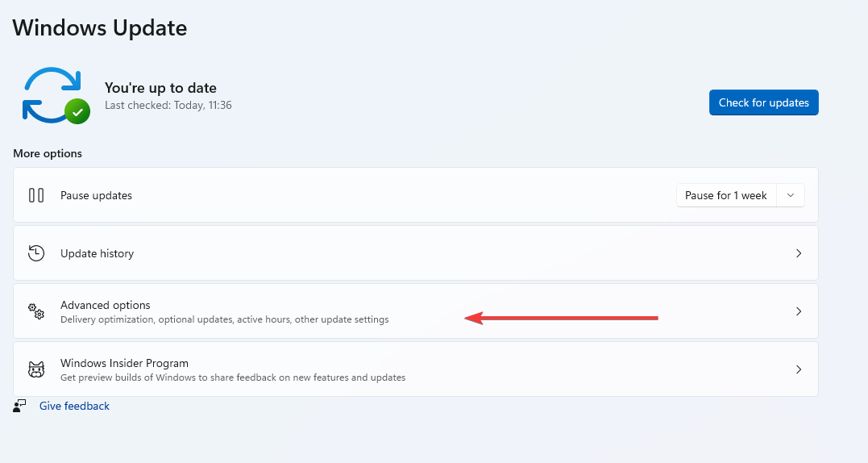The width and height of the screenshot is (868, 463).
Task: Click the Windows Update sync status icon
Action: point(56,96)
